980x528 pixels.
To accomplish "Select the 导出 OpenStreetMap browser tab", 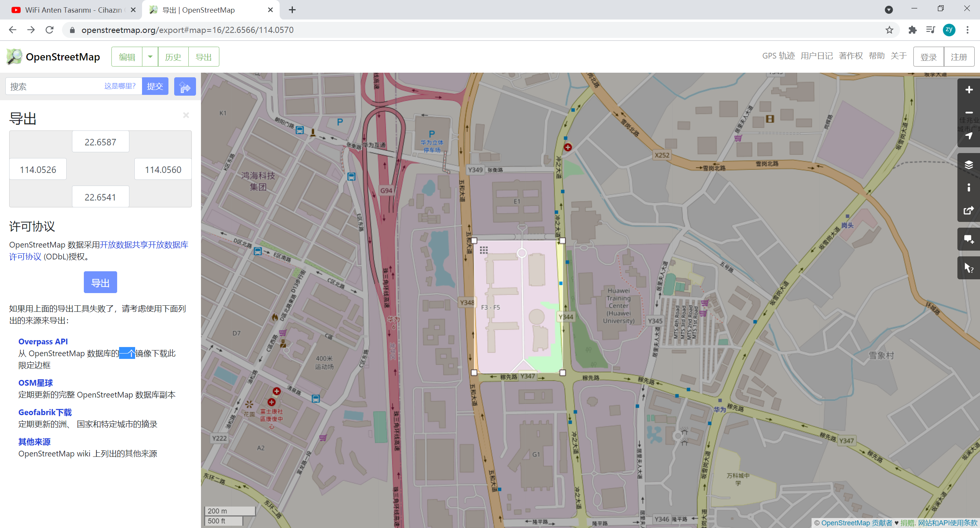I will tap(211, 10).
